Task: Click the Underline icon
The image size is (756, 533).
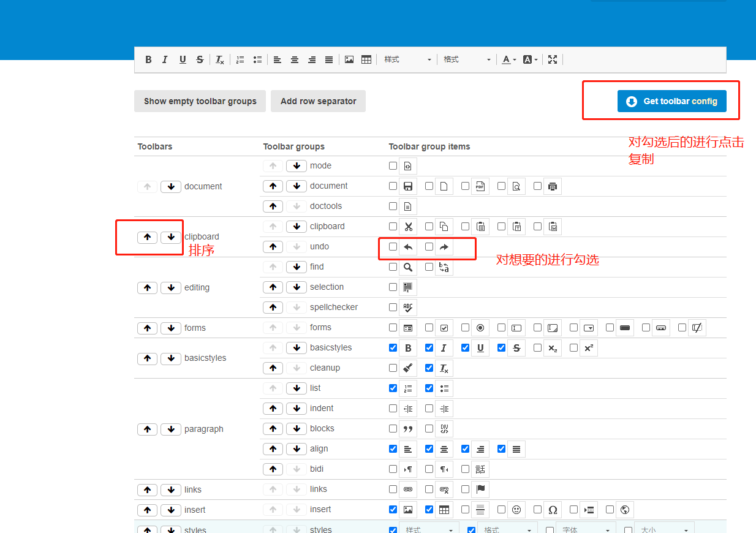Action: pyautogui.click(x=183, y=59)
